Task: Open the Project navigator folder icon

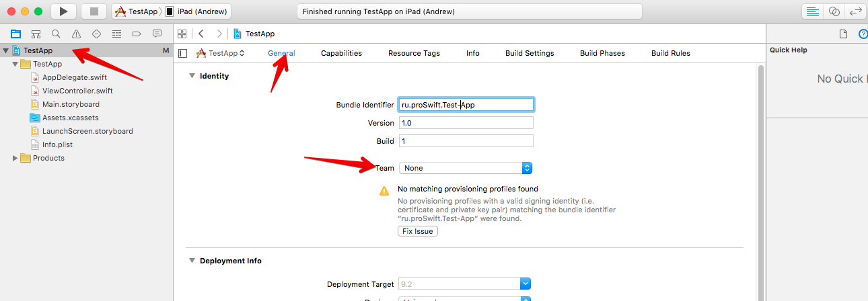Action: pyautogui.click(x=15, y=34)
